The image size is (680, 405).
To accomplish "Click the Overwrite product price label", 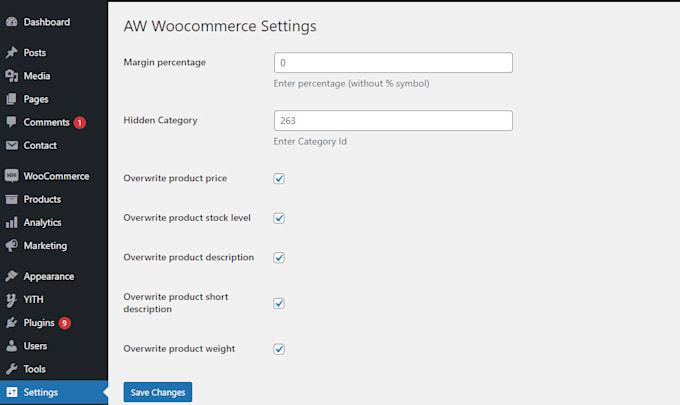I will 175,178.
